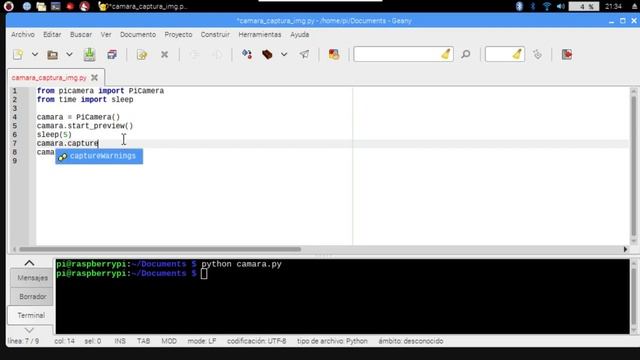Viewport: 640px width, 360px height.
Task: Select the camara_captura_img.p.. taskbar window button
Action: 143,6
